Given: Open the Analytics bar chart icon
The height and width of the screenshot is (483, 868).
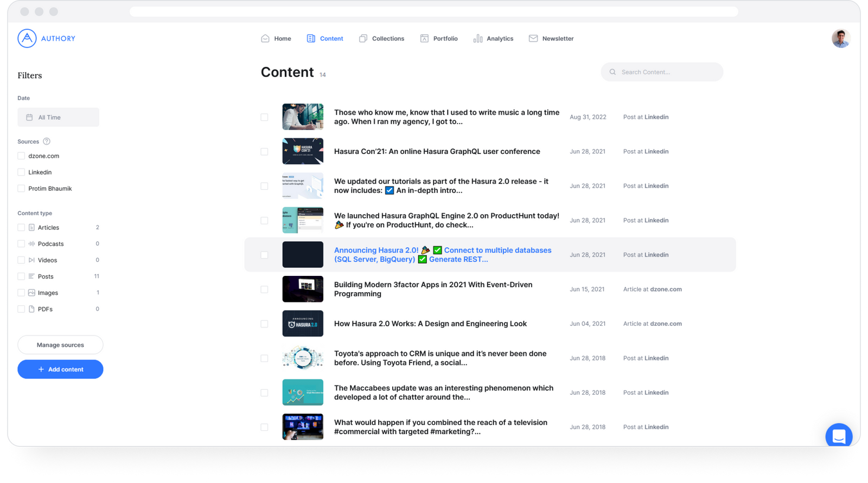Looking at the screenshot, I should point(477,38).
